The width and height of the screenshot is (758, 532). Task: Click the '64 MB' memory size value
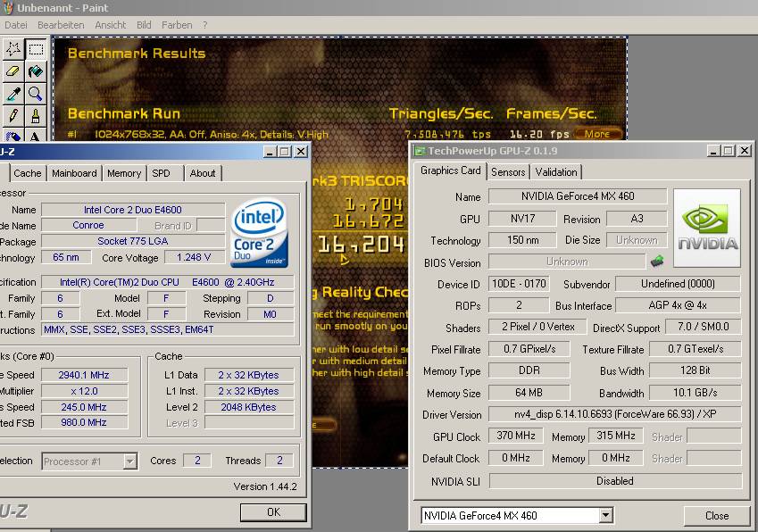pos(529,393)
